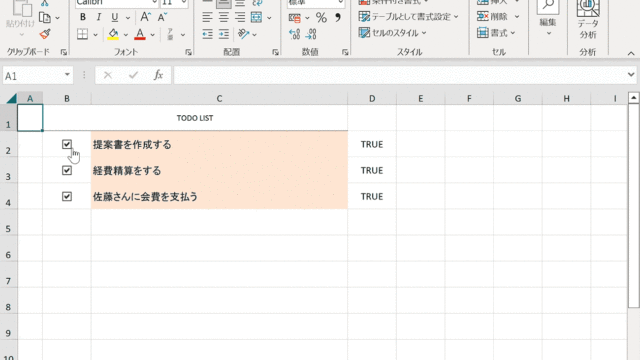Select cell D4 showing TRUE
The image size is (640, 360).
372,196
